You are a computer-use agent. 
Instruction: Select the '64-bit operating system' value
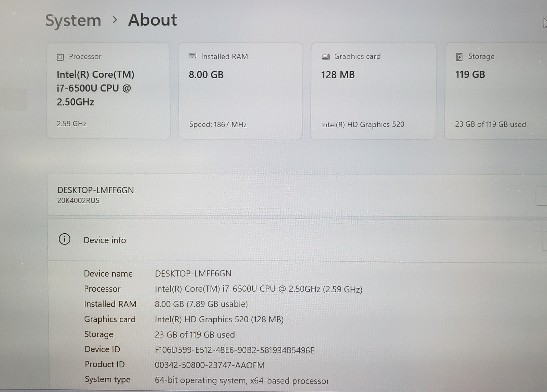tap(242, 380)
